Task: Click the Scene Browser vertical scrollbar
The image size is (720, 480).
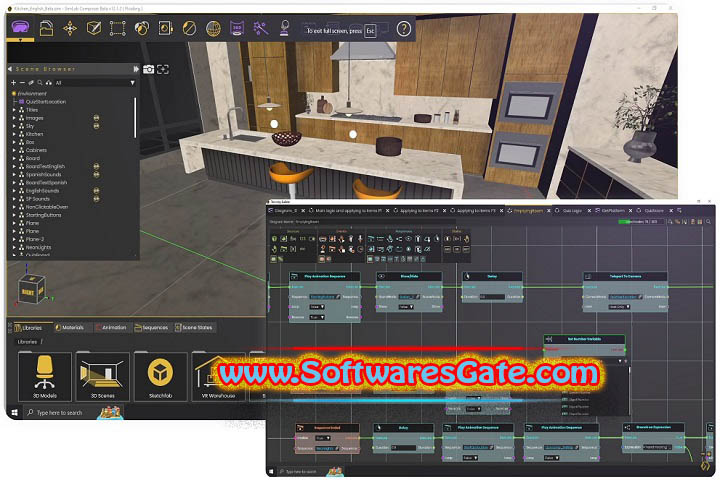Action: (135, 118)
